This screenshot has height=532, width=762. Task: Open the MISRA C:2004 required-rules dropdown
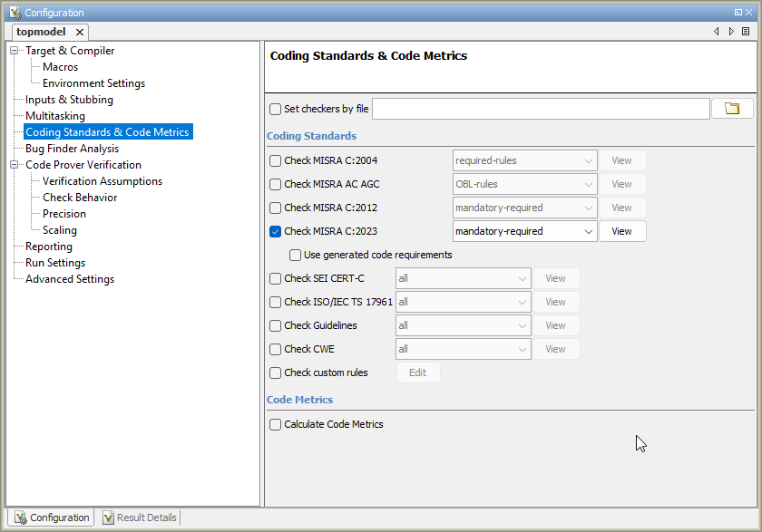[x=525, y=160]
